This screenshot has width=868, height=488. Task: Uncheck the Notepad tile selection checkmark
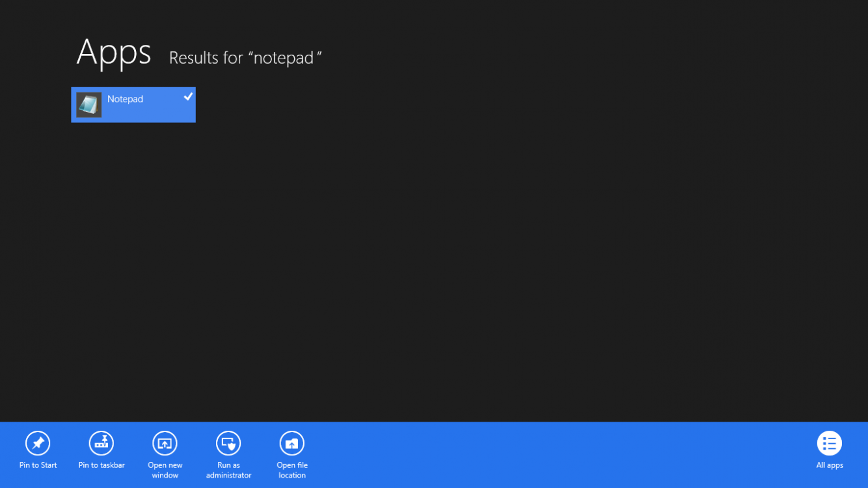[188, 96]
